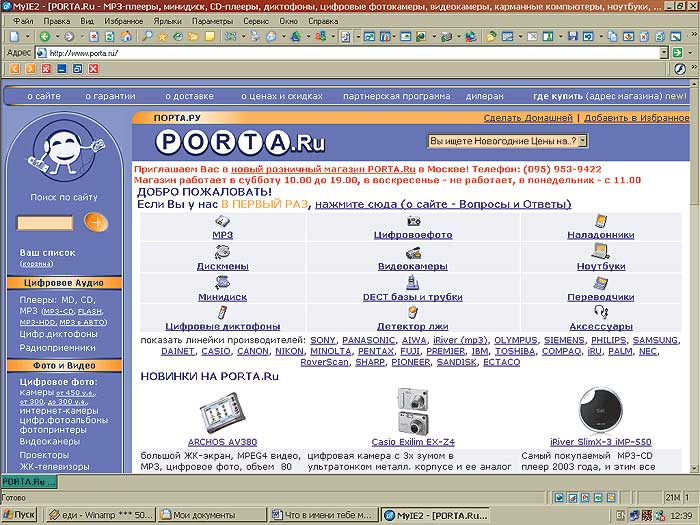Open the 'Цифровые диктофоны' category link
700x525 pixels.
click(223, 326)
